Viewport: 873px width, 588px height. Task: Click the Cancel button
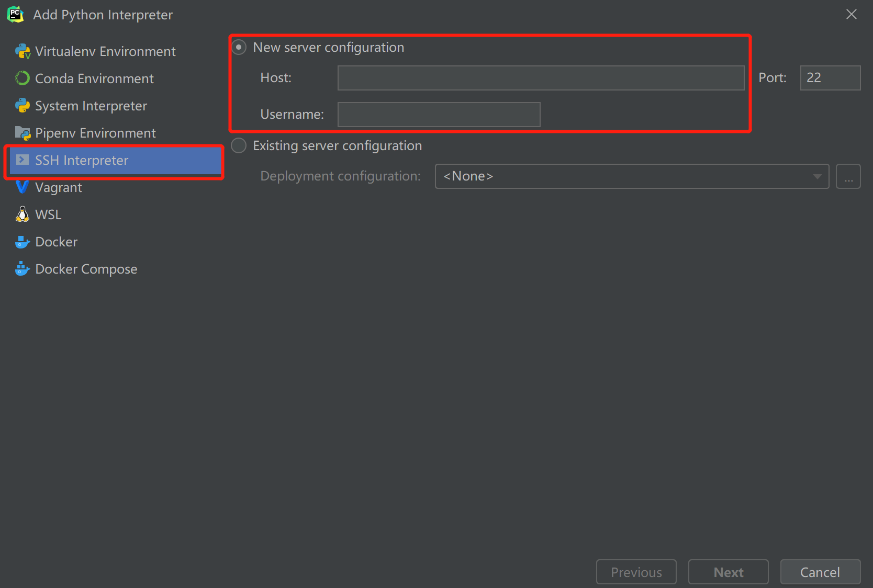click(820, 572)
